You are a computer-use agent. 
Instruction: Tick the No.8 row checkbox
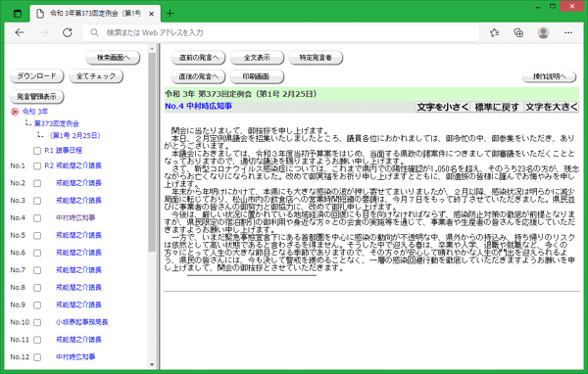(37, 288)
